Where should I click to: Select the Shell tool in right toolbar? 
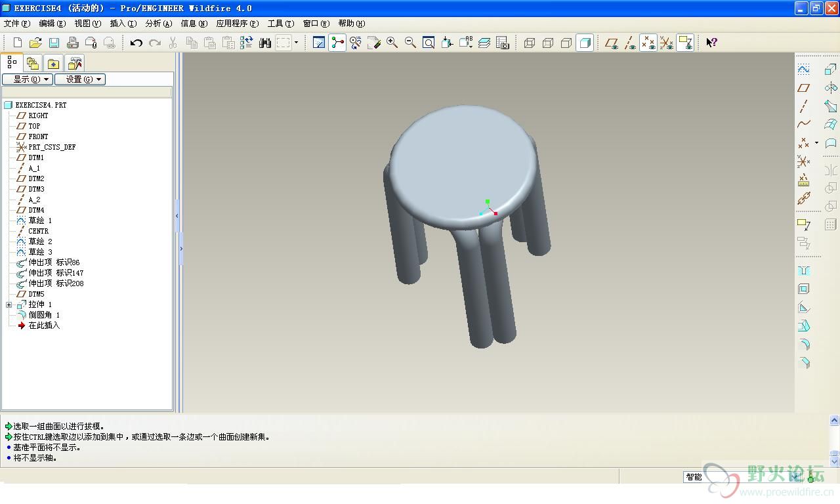pyautogui.click(x=803, y=289)
